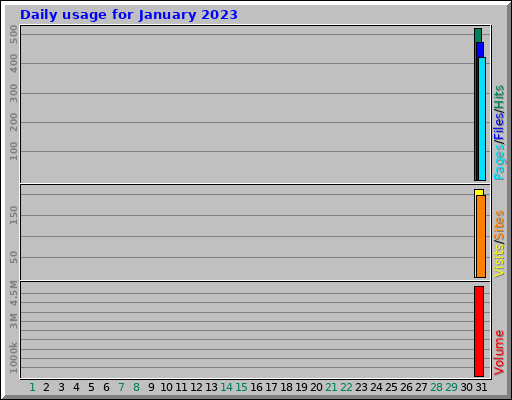
Task: Click the '300' y-axis label
Action: click(14, 93)
